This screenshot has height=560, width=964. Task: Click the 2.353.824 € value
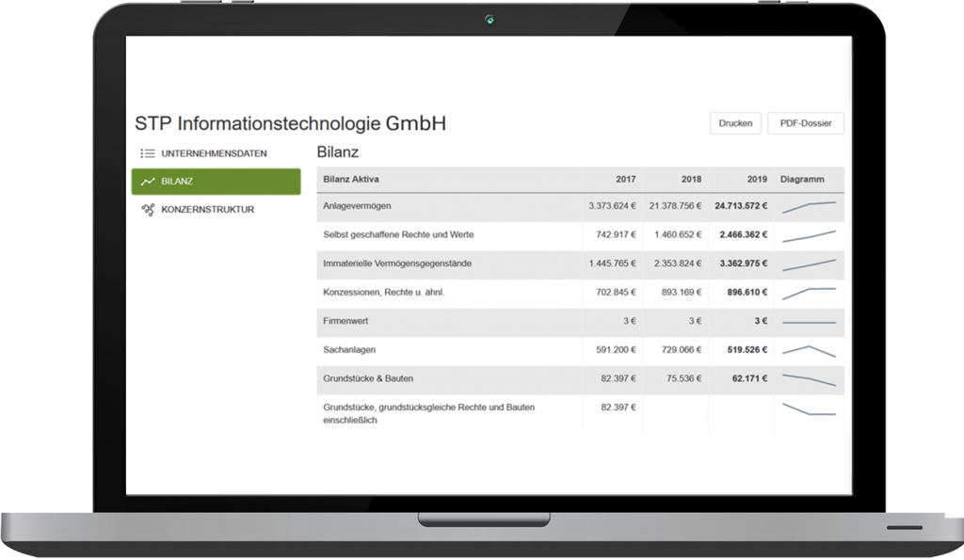click(678, 264)
